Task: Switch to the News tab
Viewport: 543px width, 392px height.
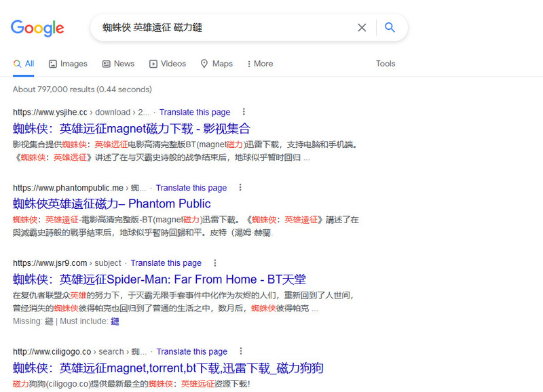Action: [118, 64]
